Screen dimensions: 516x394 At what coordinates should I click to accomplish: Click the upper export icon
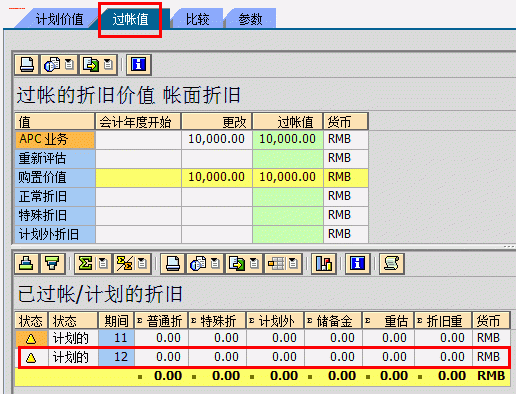point(91,64)
